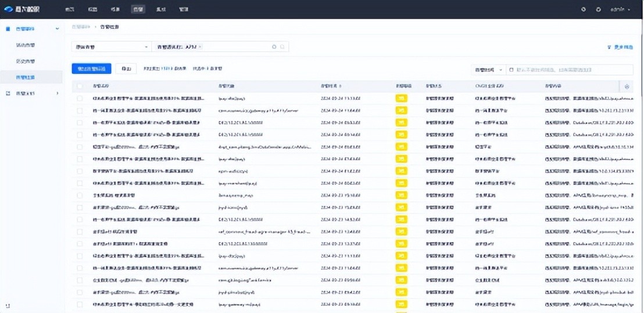Click the blue primary button above the table
The width and height of the screenshot is (644, 313).
(91, 69)
